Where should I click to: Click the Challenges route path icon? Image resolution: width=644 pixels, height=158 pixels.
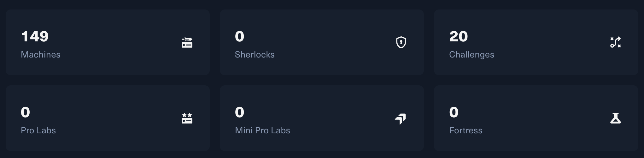coord(615,42)
